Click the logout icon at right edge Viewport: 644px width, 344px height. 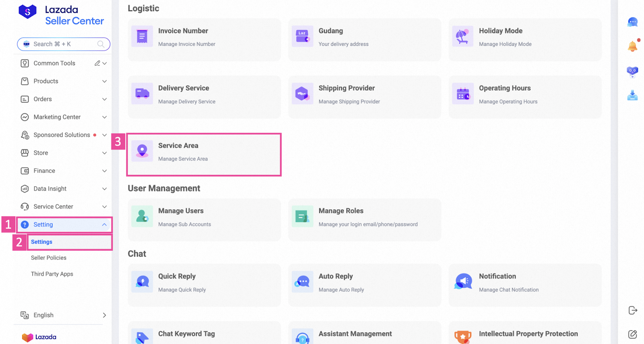coord(632,310)
